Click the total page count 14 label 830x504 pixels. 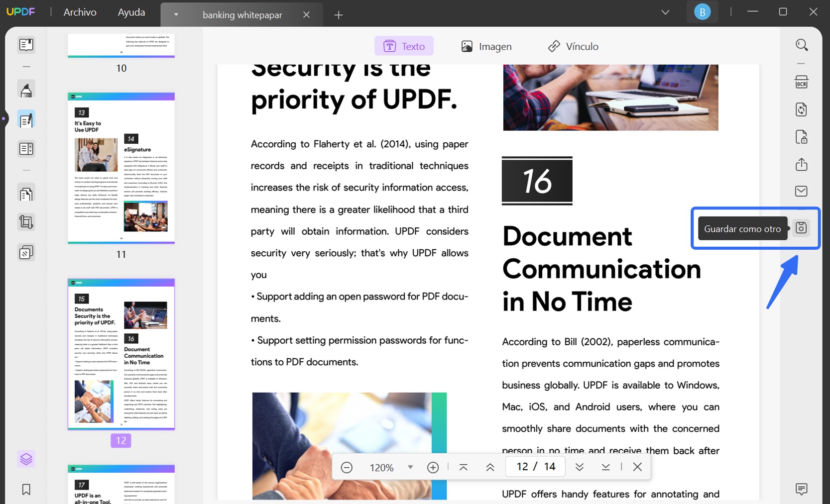pos(550,467)
